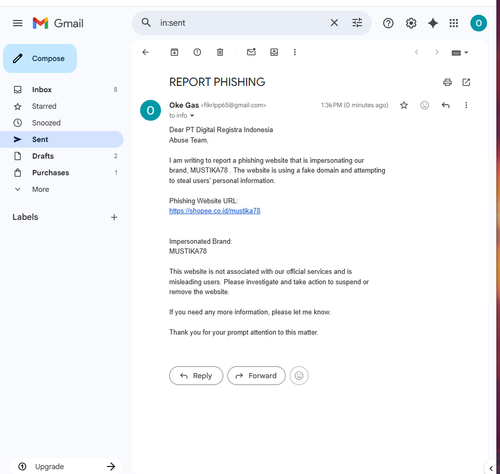
Task: Select the Sent folder
Action: click(62, 139)
